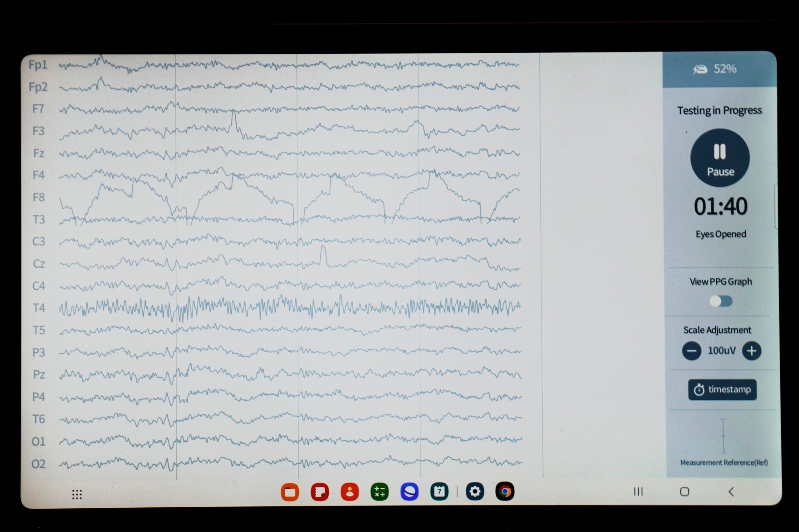Select the T4 channel label
Screen dimensions: 799x532
click(39, 308)
